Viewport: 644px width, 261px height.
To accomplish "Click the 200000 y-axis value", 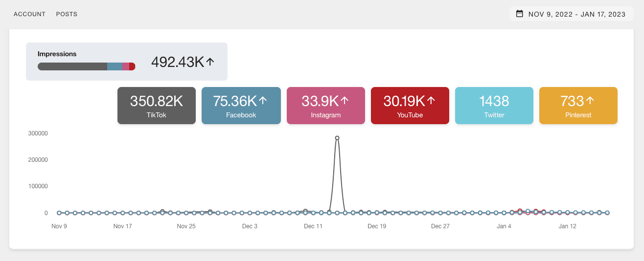I will (39, 160).
